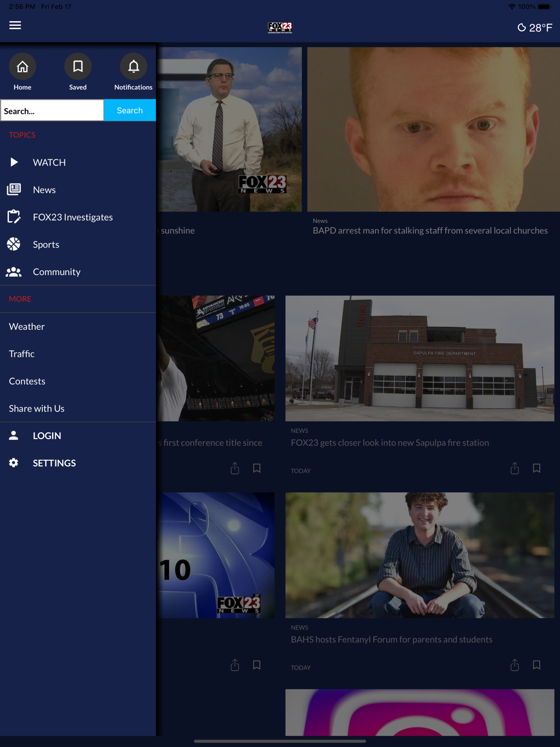
Task: Open the WATCH menu label
Action: (49, 162)
